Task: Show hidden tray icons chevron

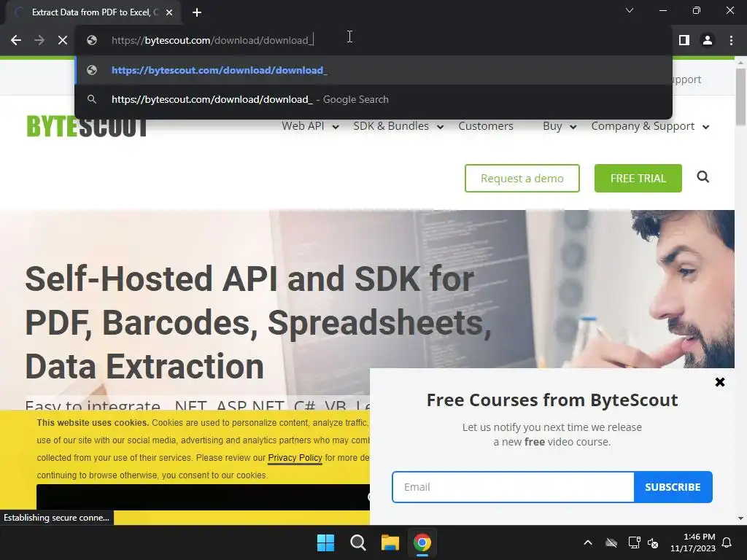Action: (588, 542)
